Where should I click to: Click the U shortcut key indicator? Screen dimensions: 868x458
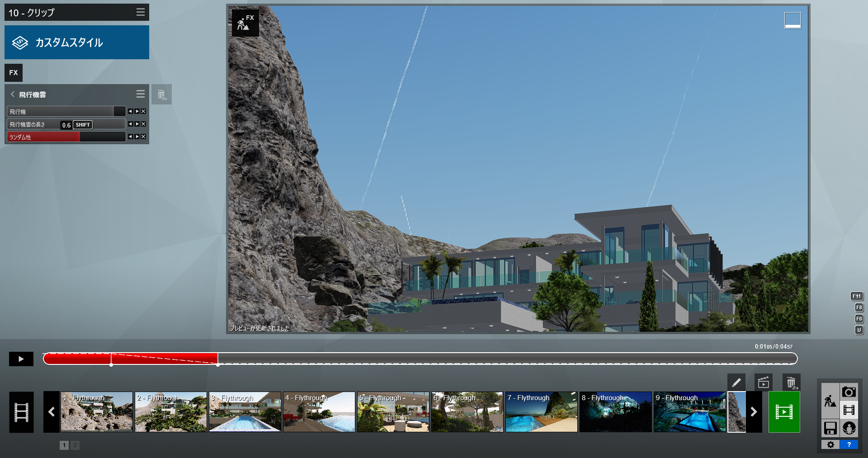click(859, 331)
